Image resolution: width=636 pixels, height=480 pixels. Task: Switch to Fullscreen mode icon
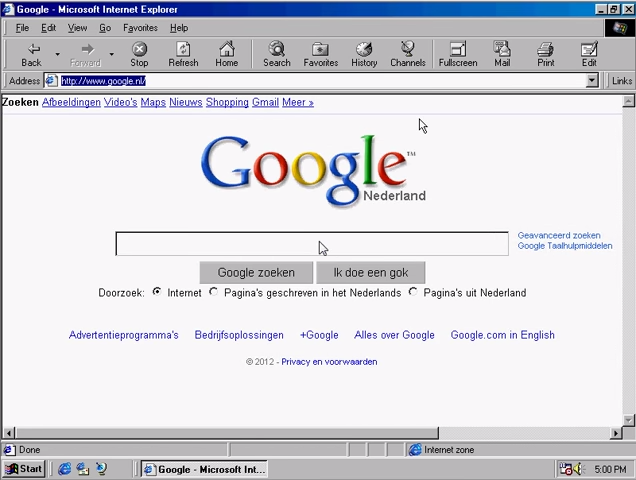point(458,54)
